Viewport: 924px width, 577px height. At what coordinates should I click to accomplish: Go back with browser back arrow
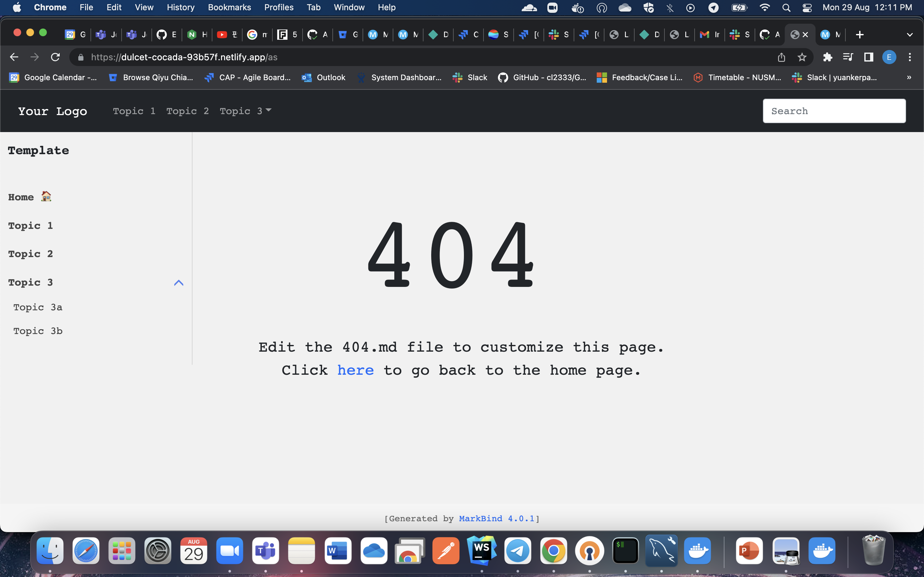tap(14, 57)
